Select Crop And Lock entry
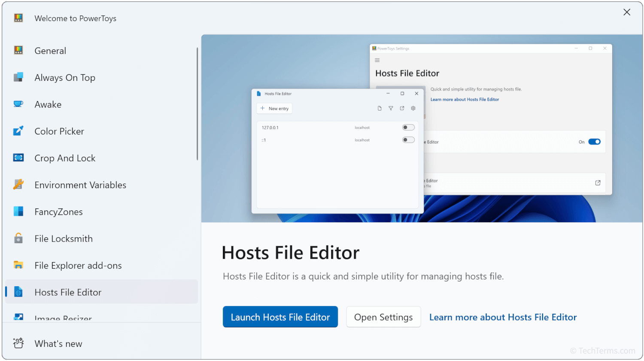 (101, 158)
